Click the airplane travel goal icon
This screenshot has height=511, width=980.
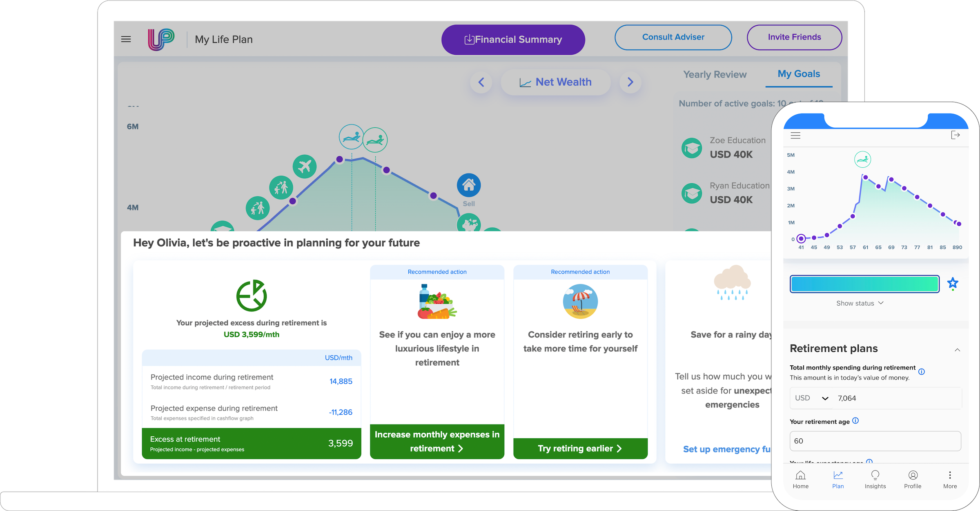[305, 167]
